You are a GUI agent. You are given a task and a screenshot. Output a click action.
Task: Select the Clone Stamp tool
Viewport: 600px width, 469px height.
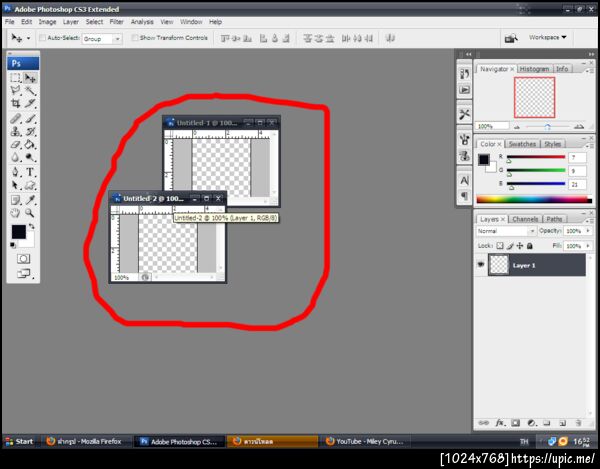coord(16,132)
